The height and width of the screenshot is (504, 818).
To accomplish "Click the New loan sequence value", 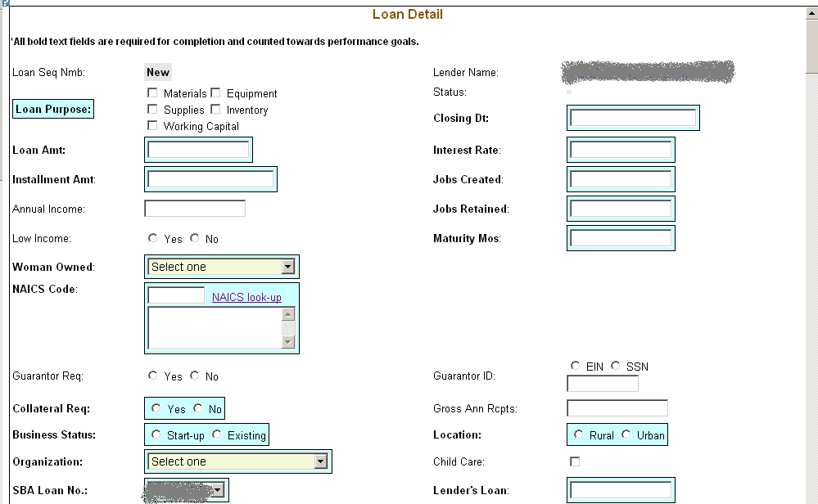I will (158, 73).
